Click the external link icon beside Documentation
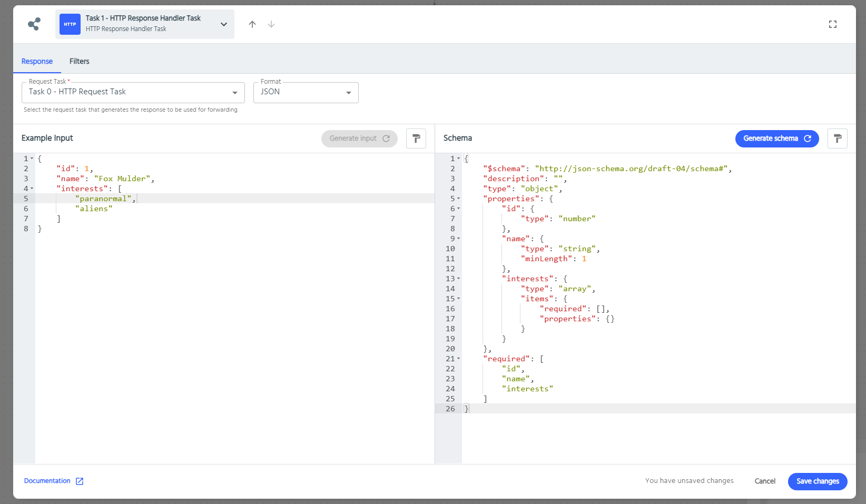The image size is (866, 504). pyautogui.click(x=80, y=481)
